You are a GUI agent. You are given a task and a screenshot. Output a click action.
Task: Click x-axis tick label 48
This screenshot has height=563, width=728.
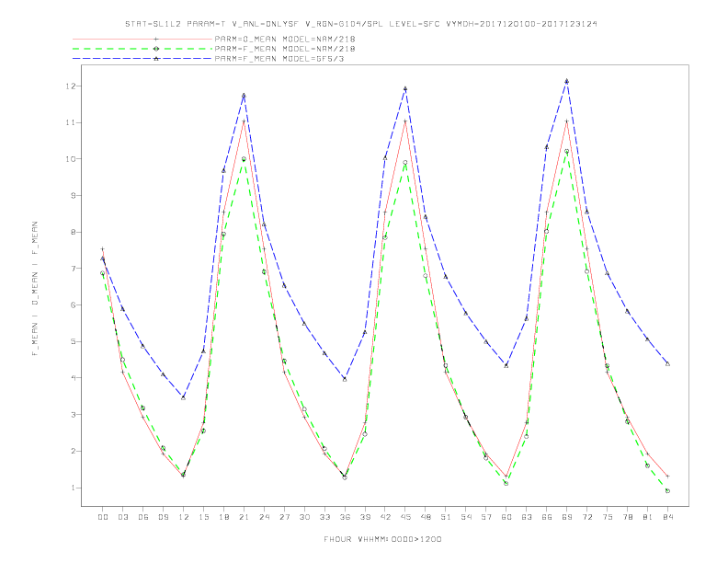(x=426, y=517)
